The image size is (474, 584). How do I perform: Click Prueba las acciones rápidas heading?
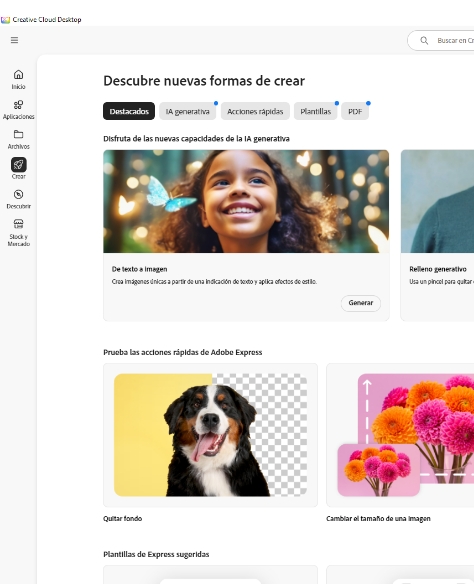[182, 352]
